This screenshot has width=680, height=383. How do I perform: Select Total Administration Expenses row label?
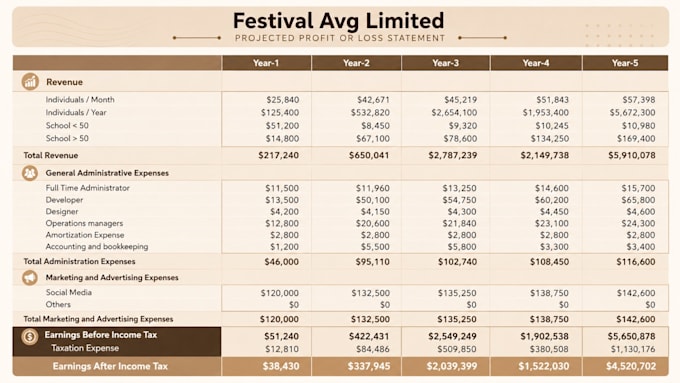pos(79,262)
